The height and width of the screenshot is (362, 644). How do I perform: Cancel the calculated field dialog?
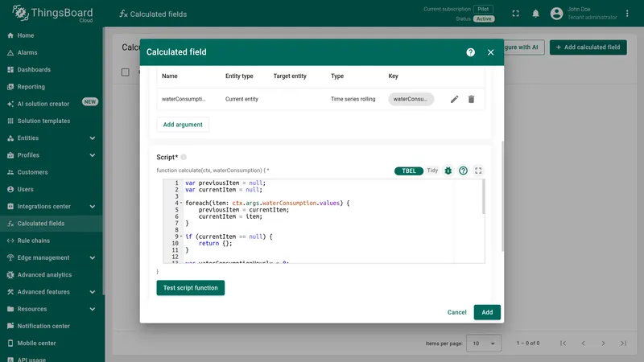[x=456, y=312]
